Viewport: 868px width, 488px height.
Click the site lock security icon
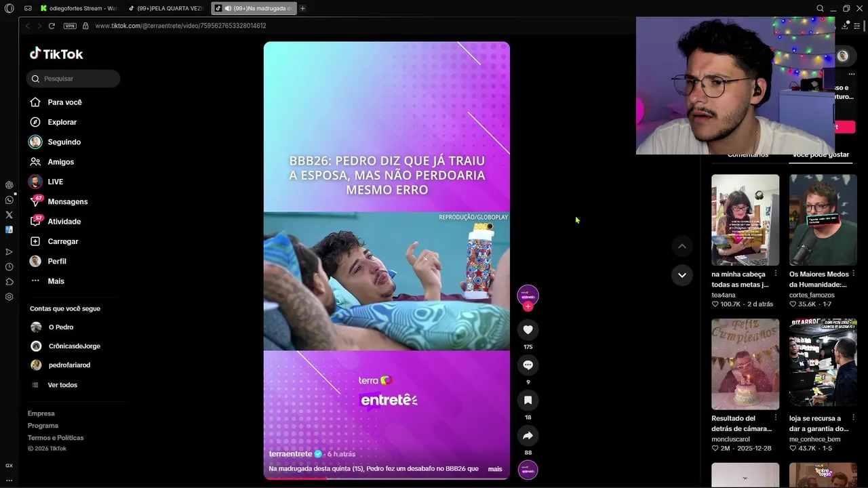coord(85,26)
